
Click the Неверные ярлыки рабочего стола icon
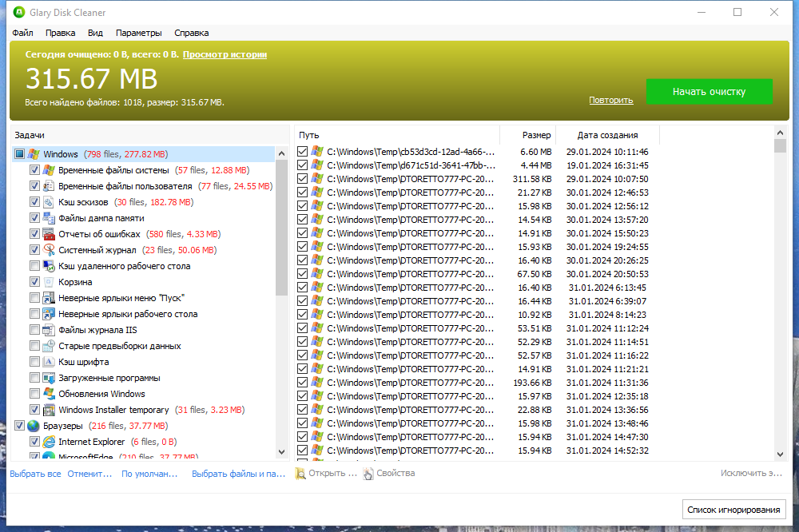point(49,314)
